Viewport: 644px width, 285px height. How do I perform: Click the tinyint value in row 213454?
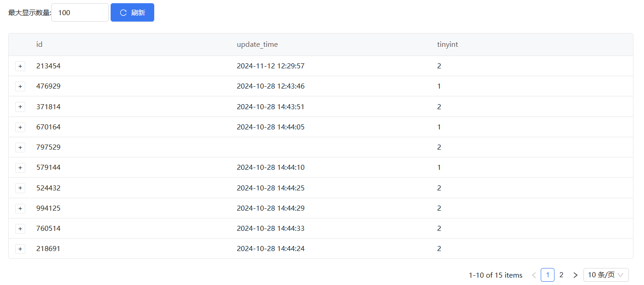click(439, 66)
